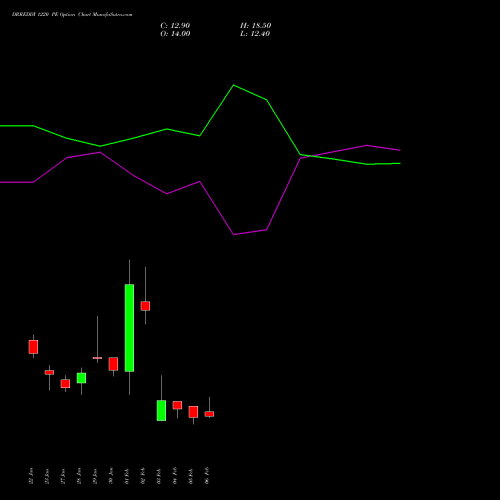The height and width of the screenshot is (500, 500).
Task: Select the red candle for 30 Jan
Action: click(113, 364)
